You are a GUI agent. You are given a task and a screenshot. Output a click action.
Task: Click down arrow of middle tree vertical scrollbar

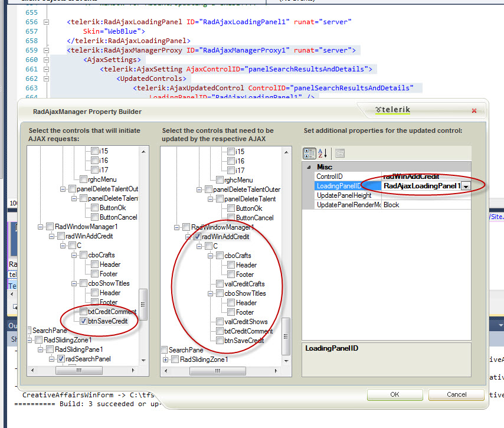click(286, 361)
